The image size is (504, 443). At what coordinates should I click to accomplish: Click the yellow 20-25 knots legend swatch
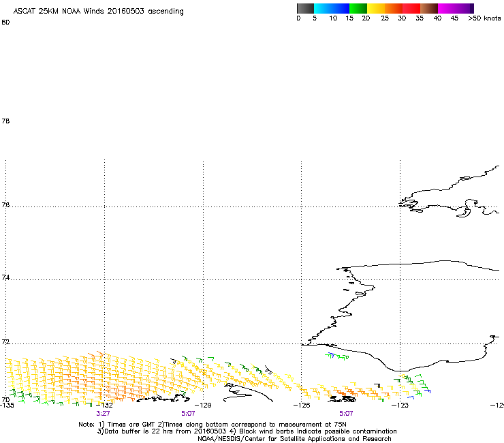tap(376, 8)
